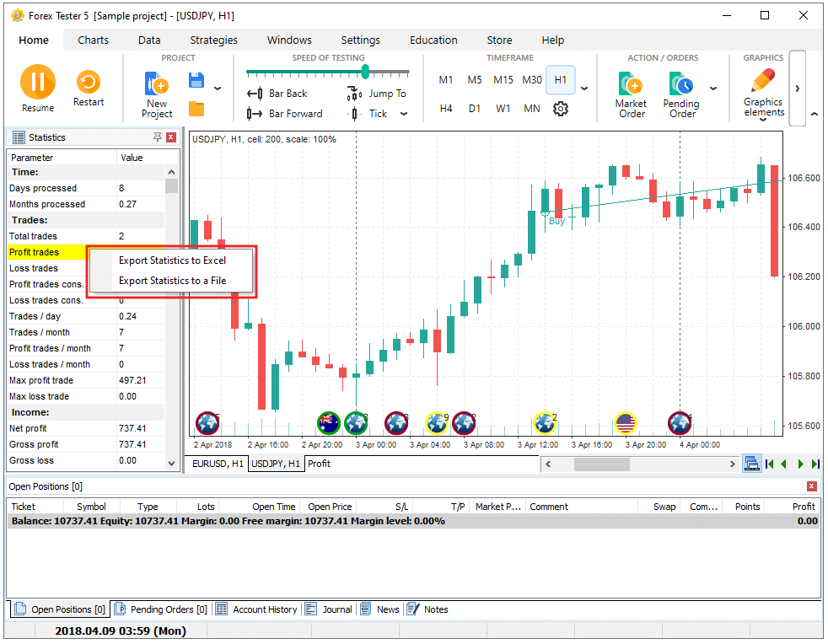Pin the Statistics panel

pos(157,137)
